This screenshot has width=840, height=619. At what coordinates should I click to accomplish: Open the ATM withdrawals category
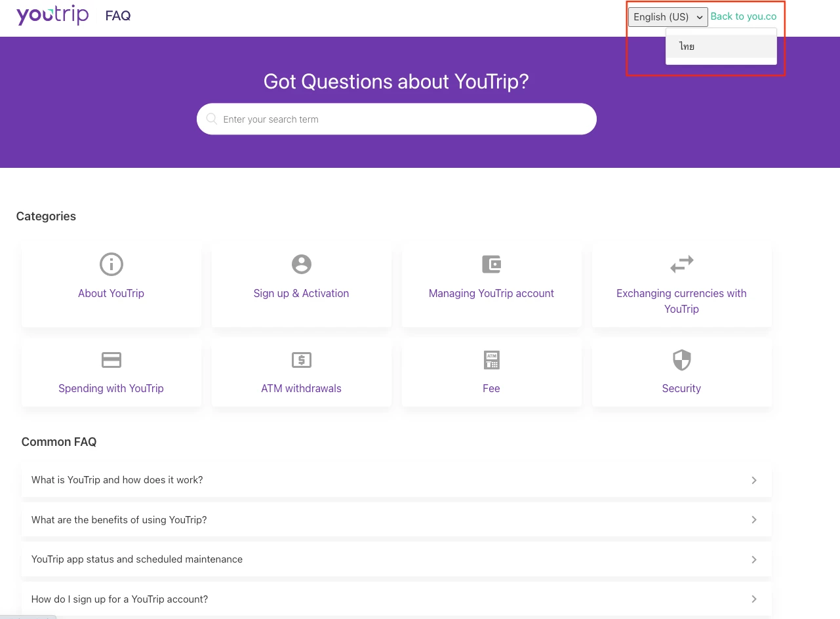302,388
